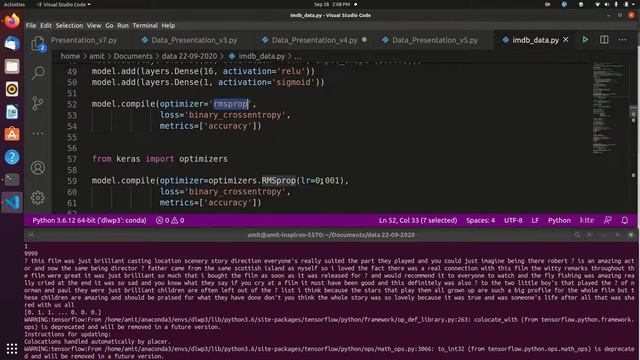Open Activities overview

point(14,4)
